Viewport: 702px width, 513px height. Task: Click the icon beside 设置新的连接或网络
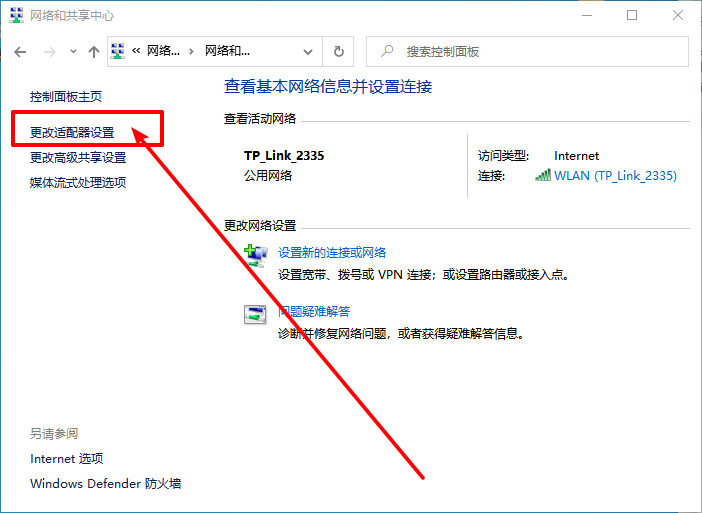click(256, 254)
